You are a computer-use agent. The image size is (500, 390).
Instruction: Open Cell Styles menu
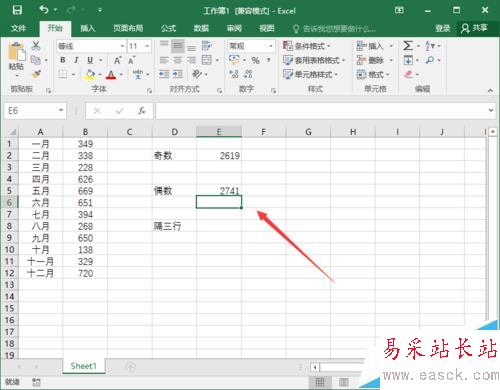pyautogui.click(x=310, y=74)
